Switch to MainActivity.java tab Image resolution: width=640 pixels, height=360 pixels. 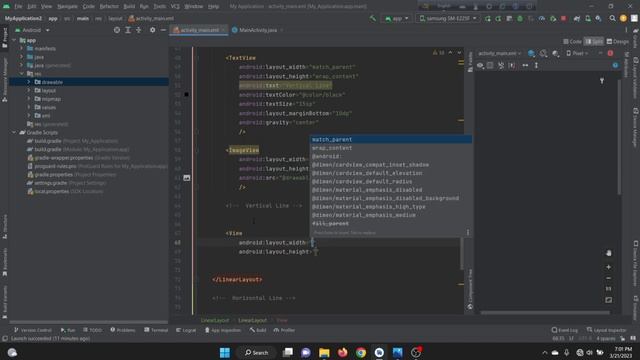pyautogui.click(x=258, y=30)
